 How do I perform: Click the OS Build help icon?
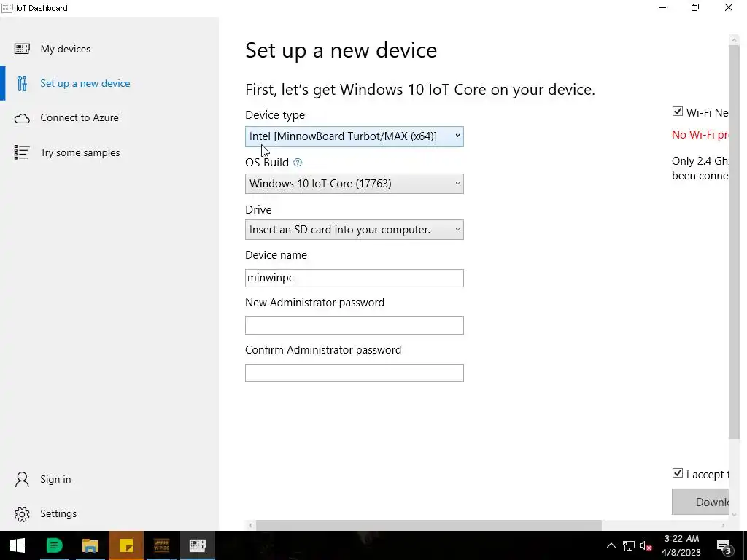(298, 163)
